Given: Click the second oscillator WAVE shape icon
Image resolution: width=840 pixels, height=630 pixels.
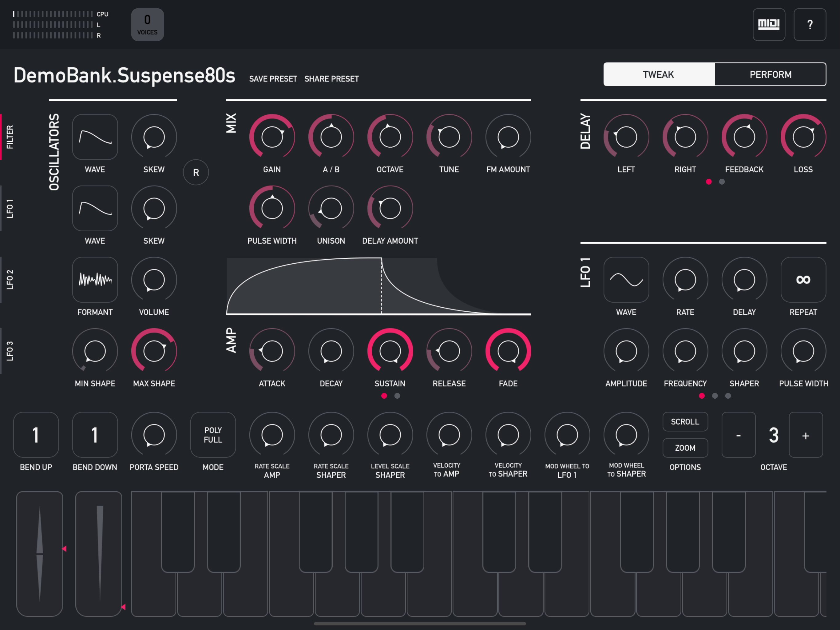Looking at the screenshot, I should 95,208.
